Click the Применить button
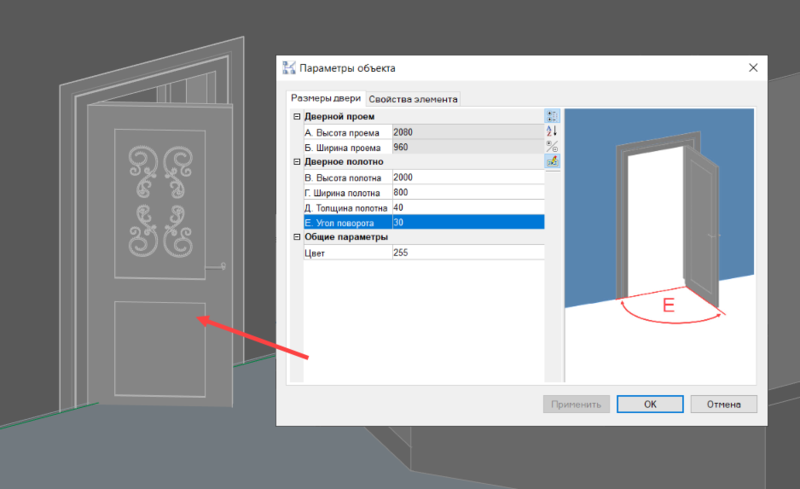 (x=576, y=404)
